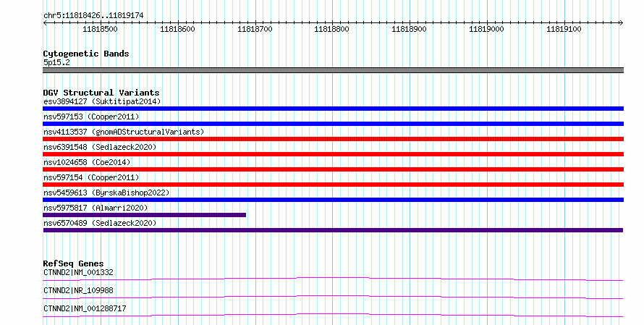Image resolution: width=644 pixels, height=325 pixels.
Task: Open variant nsv1024658 (Coe2014) label
Action: (x=87, y=162)
